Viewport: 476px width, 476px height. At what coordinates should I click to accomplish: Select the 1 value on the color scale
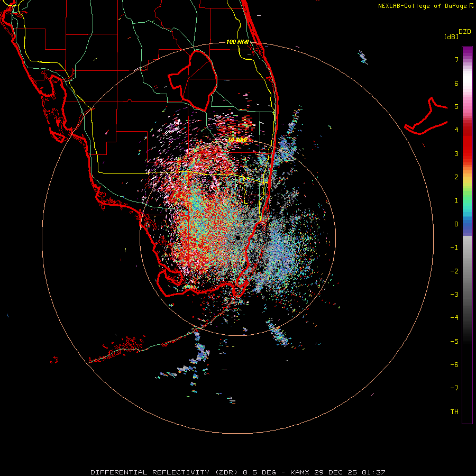click(x=456, y=200)
